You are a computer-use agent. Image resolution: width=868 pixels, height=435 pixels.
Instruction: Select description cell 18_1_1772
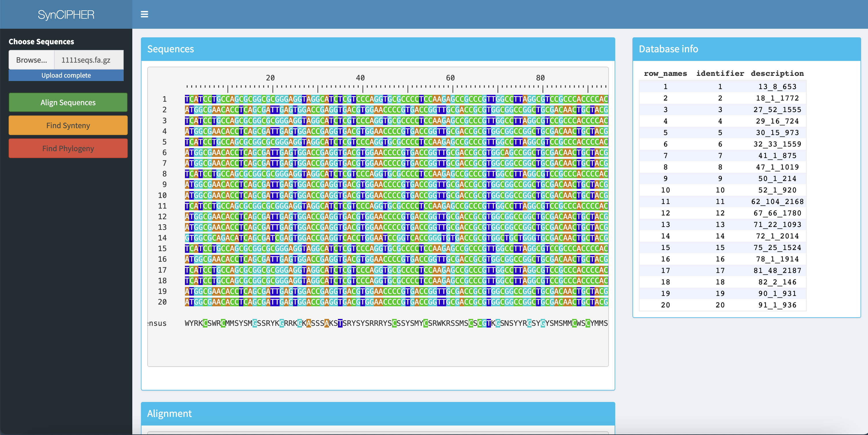pyautogui.click(x=777, y=98)
